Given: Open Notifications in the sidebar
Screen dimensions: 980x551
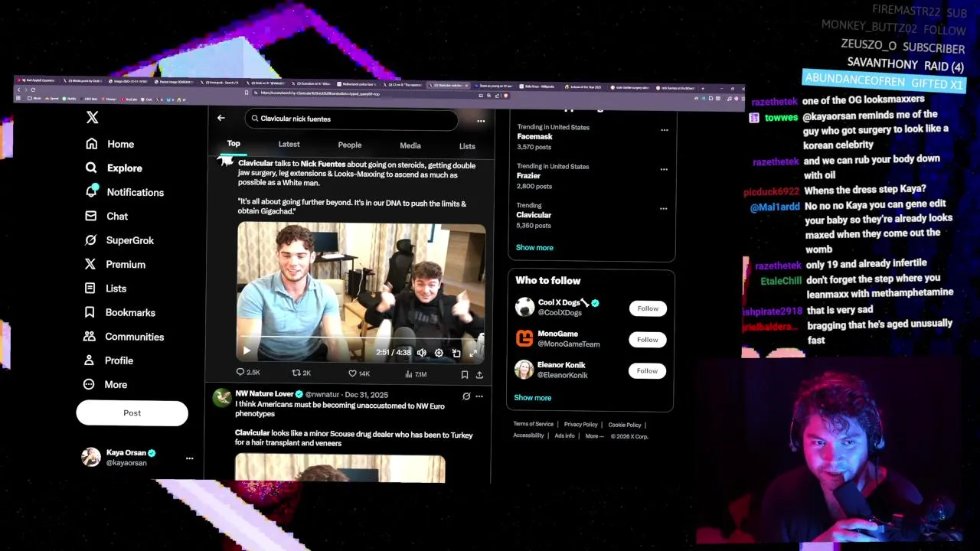Looking at the screenshot, I should (125, 192).
